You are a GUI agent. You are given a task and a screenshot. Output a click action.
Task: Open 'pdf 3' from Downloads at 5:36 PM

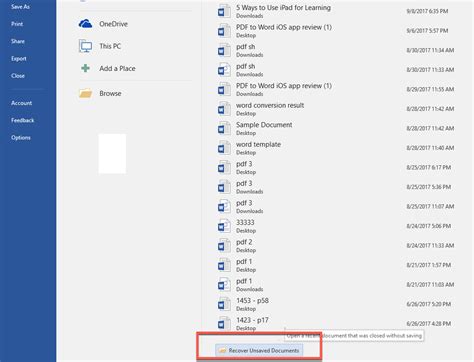click(x=337, y=187)
